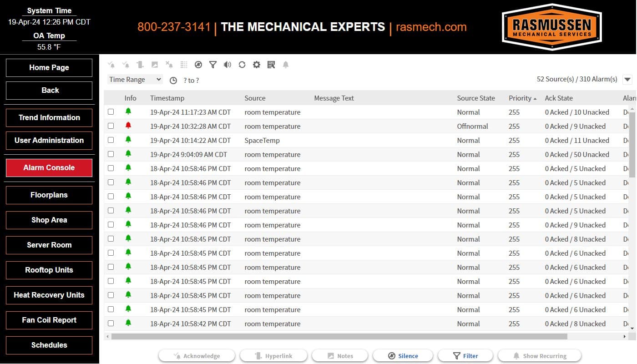Viewport: 637px width, 364px height.
Task: Go to Rooftop Units page
Action: 49,270
